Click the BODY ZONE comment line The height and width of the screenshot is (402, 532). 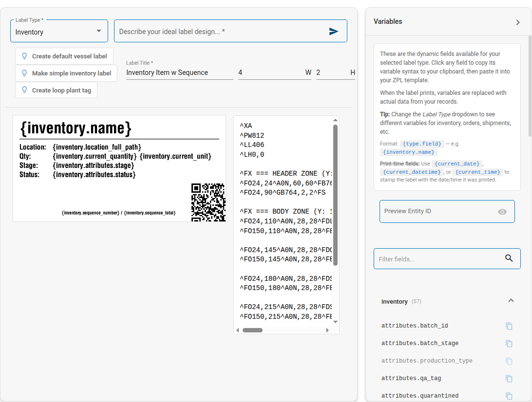coord(285,212)
